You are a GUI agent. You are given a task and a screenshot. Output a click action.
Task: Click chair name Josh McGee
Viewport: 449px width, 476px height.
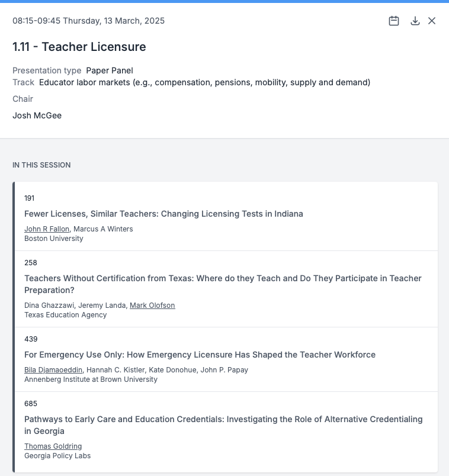[37, 115]
